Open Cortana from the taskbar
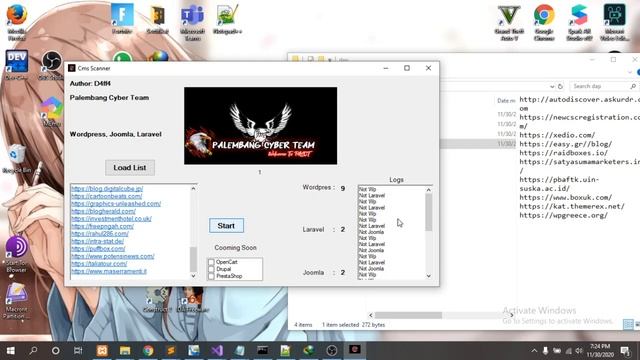Viewport: 640px width, 360px height. [x=56, y=351]
